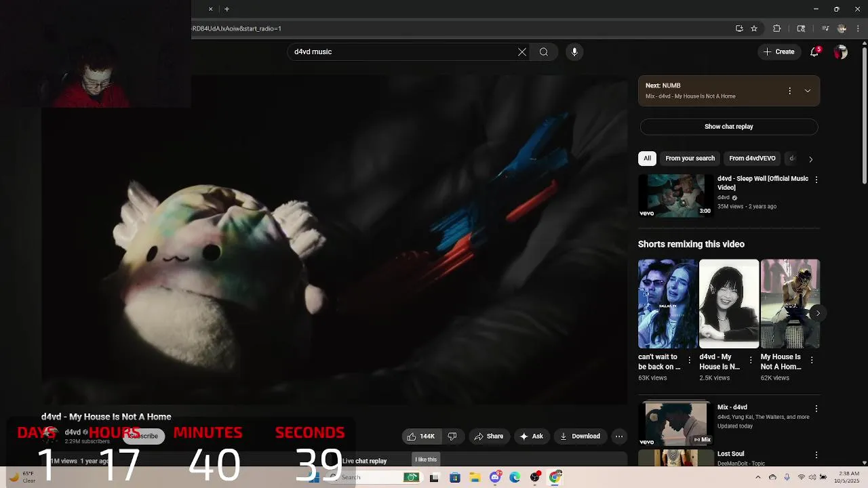Screen dimensions: 868x488
Task: Open Chrome profile avatar
Action: click(x=842, y=28)
